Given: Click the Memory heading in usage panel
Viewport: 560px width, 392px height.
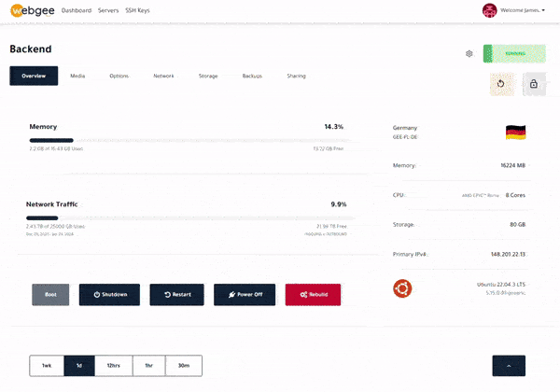Looking at the screenshot, I should [x=43, y=127].
